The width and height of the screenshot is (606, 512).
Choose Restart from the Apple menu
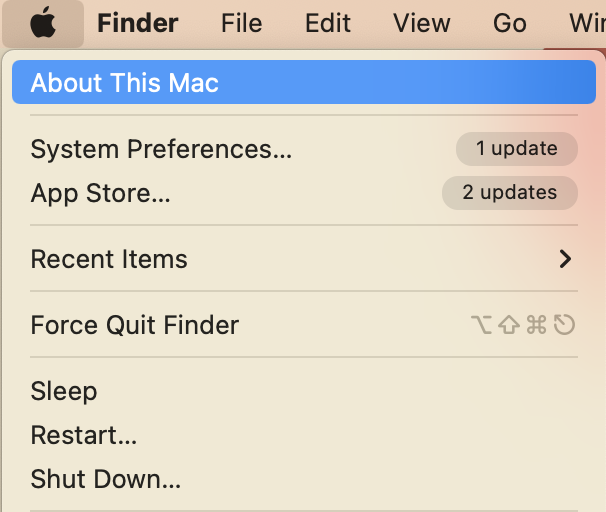pos(83,435)
